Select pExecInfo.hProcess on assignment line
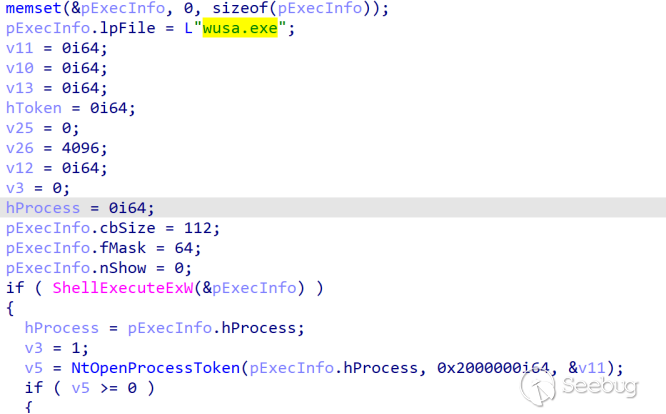 [x=216, y=328]
